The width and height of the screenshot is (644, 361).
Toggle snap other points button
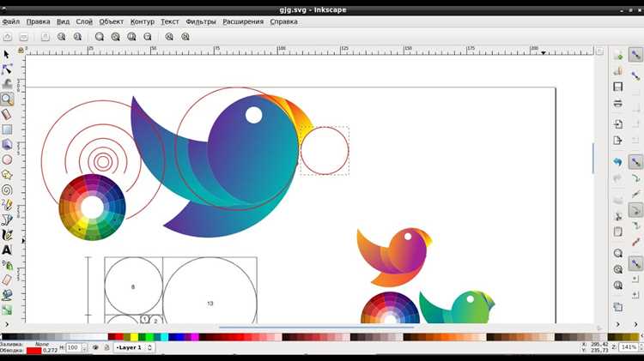(x=635, y=263)
